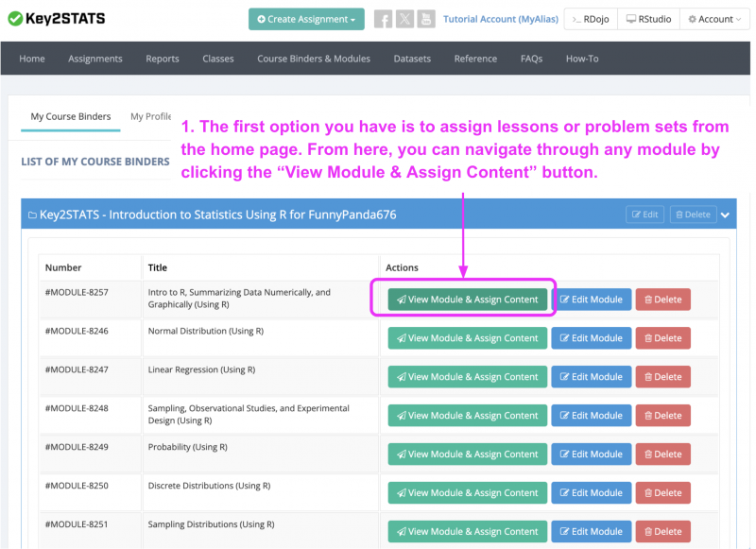Open FAQs menu item

tap(531, 59)
